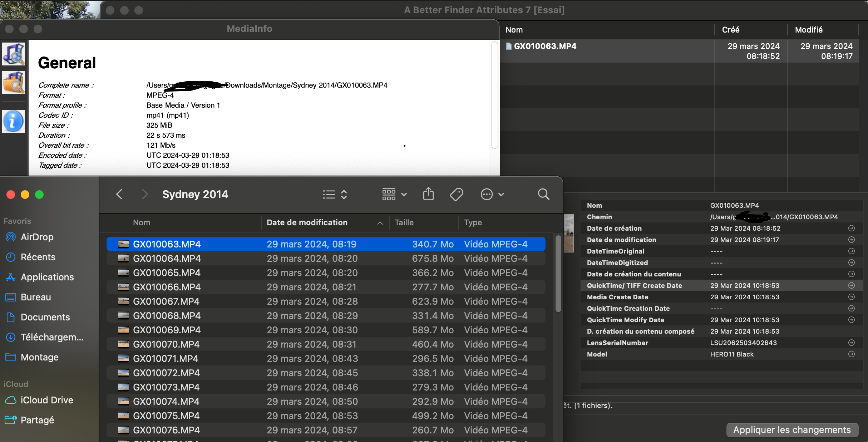This screenshot has height=442, width=868.
Task: Select GX010067.MP4 in file list
Action: coord(166,301)
